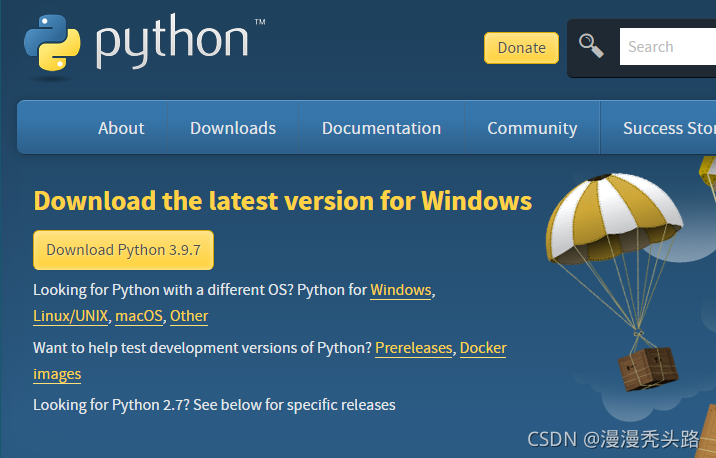Open the Success Stories menu

669,128
